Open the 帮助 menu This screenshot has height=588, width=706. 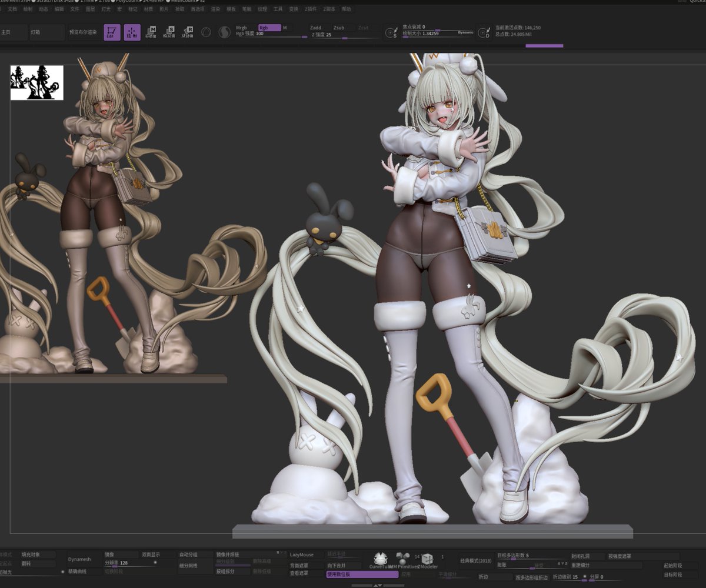click(x=347, y=9)
